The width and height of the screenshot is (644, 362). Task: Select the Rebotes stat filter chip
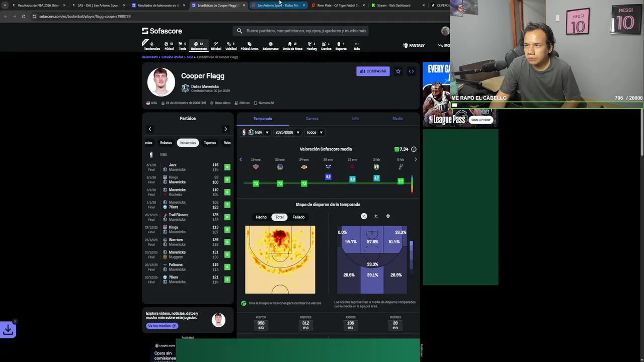(166, 143)
